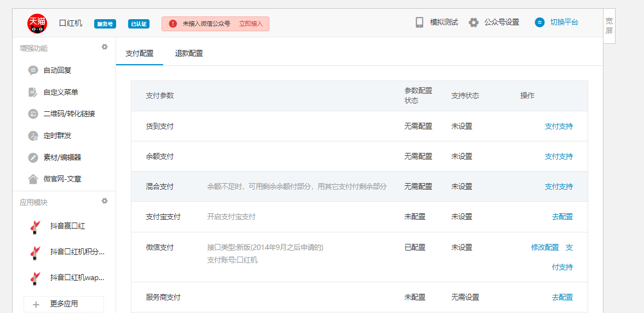This screenshot has width=644, height=313.
Task: Open 模拟测试 phone icon
Action: (419, 22)
